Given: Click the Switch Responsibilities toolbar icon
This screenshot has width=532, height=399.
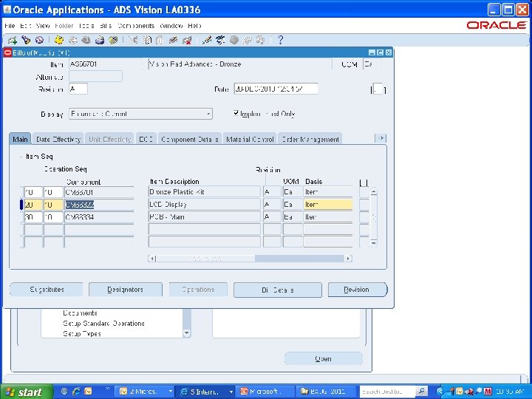Looking at the screenshot, I should (x=86, y=41).
